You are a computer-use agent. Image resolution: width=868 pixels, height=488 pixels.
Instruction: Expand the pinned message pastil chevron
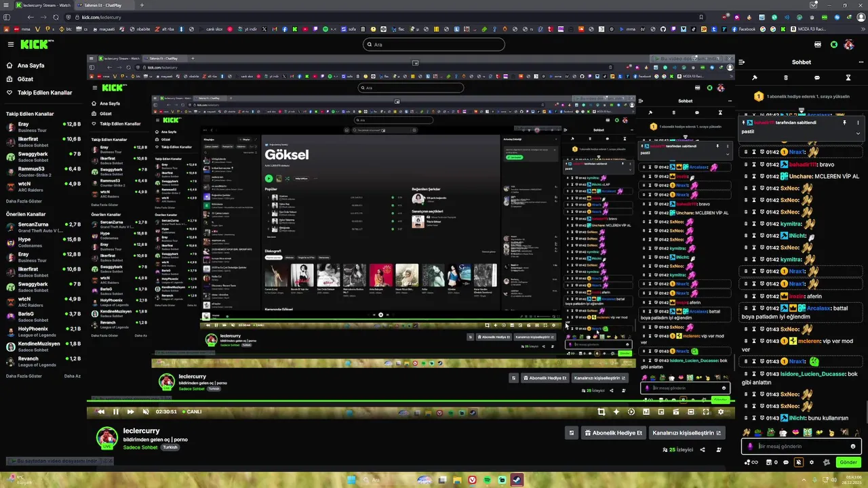click(858, 133)
